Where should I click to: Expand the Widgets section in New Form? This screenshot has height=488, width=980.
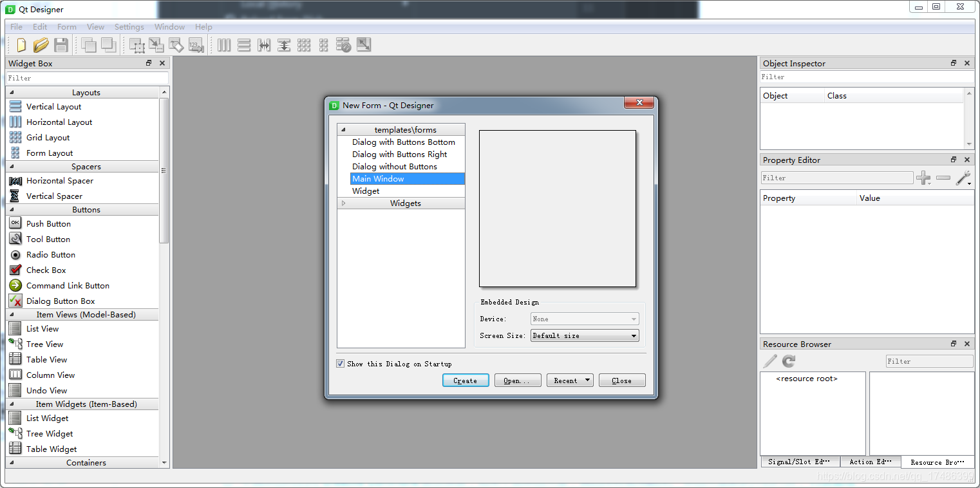[343, 203]
